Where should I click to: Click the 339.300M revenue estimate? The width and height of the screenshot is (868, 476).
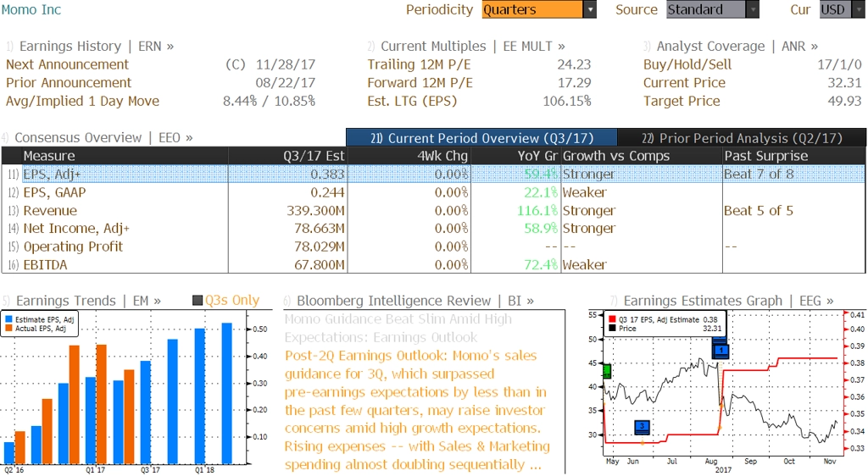point(315,211)
